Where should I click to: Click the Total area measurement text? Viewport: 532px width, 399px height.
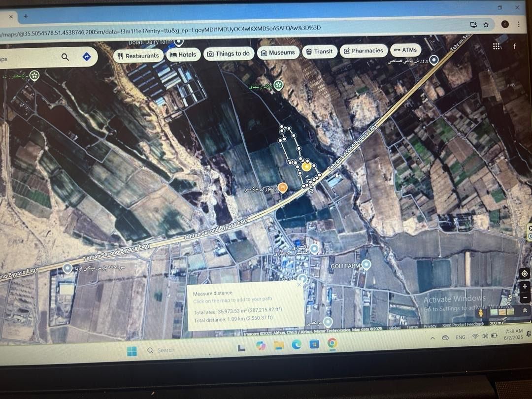pos(237,311)
